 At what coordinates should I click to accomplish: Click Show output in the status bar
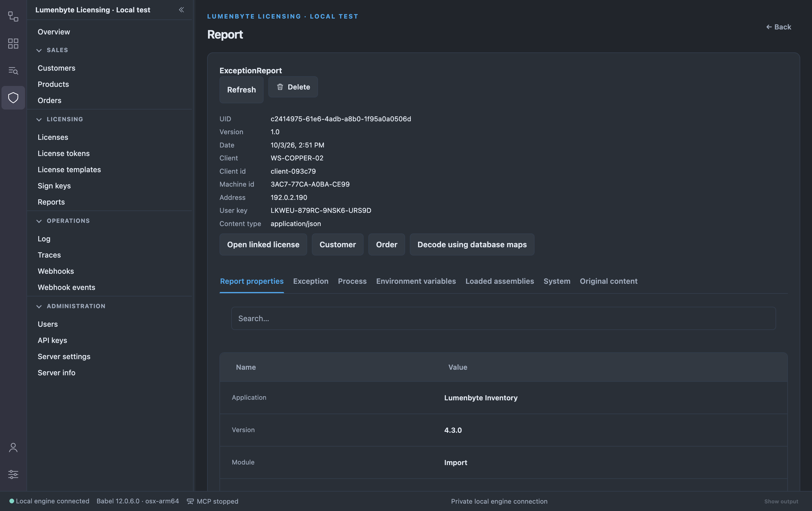(781, 501)
